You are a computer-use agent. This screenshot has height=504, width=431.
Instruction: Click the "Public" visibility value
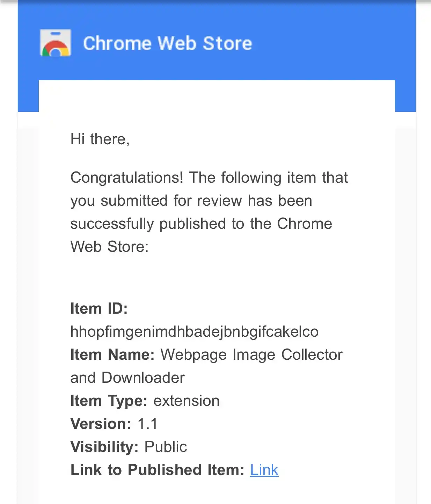166,447
